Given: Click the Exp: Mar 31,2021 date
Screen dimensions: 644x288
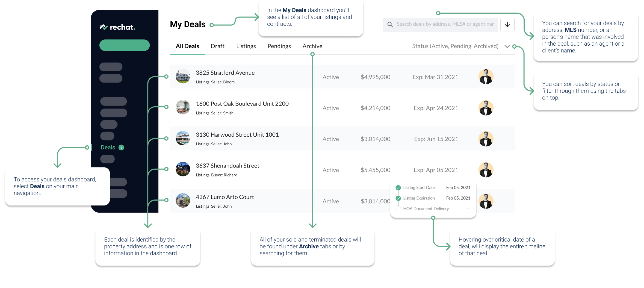Looking at the screenshot, I should click(435, 77).
